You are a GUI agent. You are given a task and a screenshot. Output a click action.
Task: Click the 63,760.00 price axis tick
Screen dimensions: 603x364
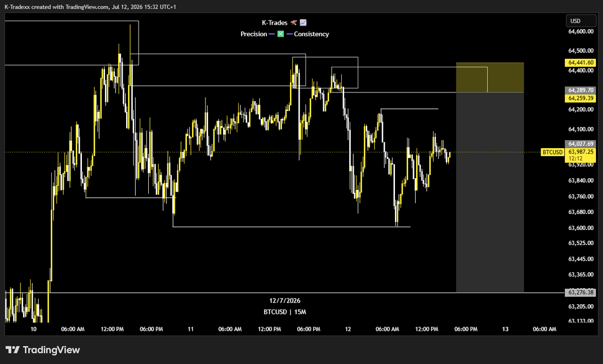(580, 196)
